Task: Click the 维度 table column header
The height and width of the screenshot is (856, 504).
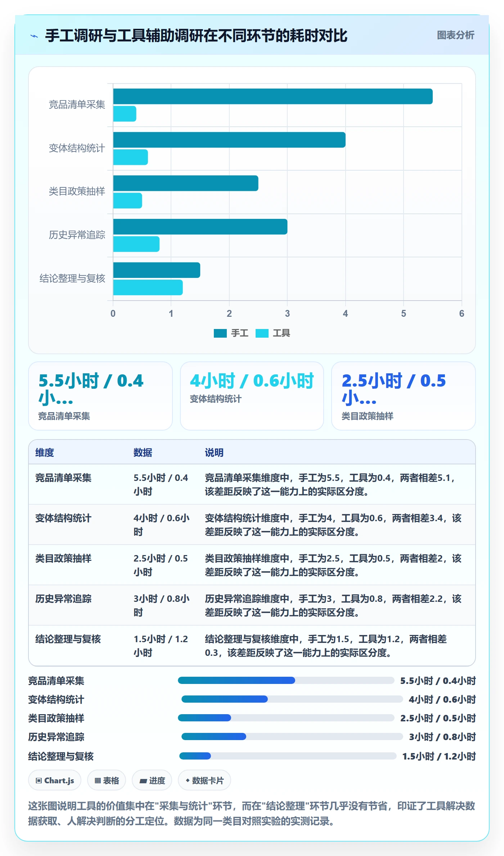Action: tap(45, 452)
